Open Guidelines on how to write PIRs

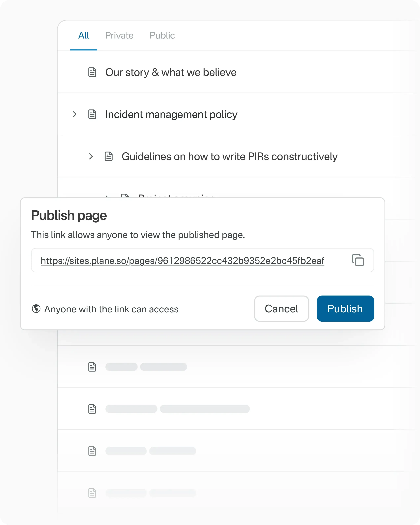click(229, 156)
